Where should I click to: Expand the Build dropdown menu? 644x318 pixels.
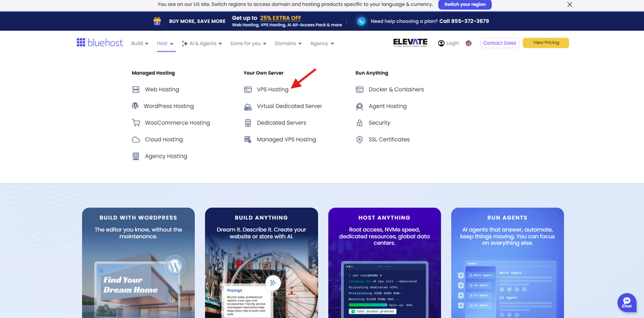[x=140, y=43]
